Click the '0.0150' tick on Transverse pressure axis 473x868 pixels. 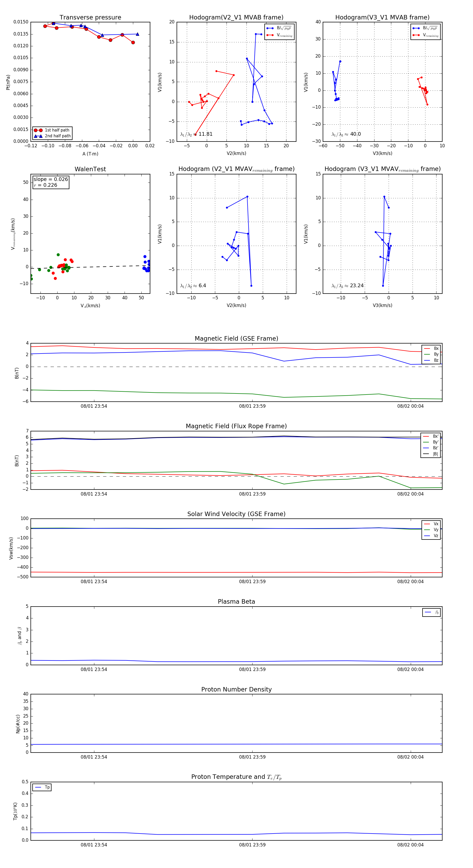click(x=21, y=22)
